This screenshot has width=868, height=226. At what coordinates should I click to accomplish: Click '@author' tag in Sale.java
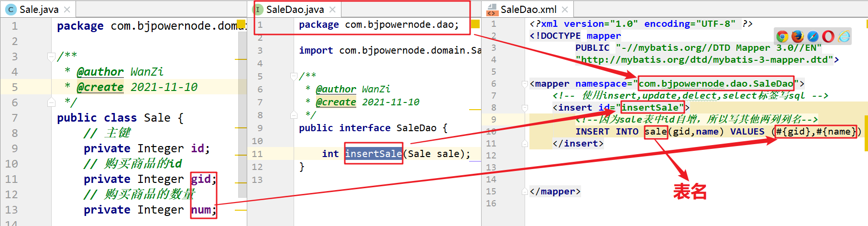click(x=100, y=72)
